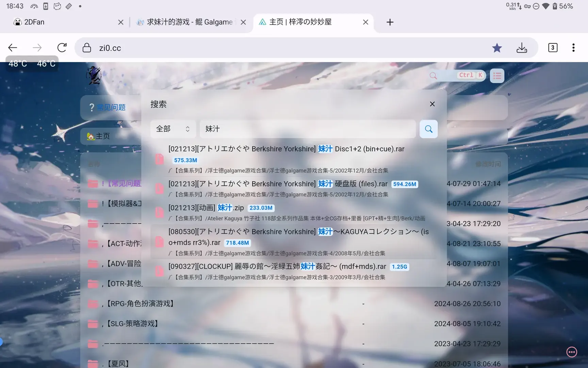The image size is (588, 368).
Task: Go back with the browser back arrow
Action: point(13,48)
